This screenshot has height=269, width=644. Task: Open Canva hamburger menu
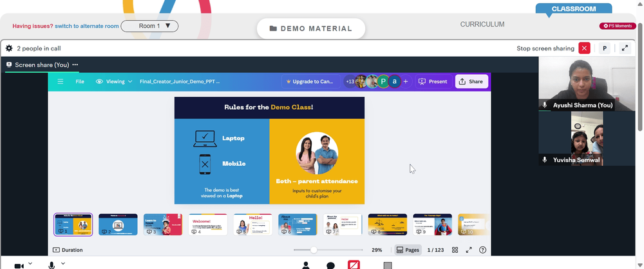point(61,81)
